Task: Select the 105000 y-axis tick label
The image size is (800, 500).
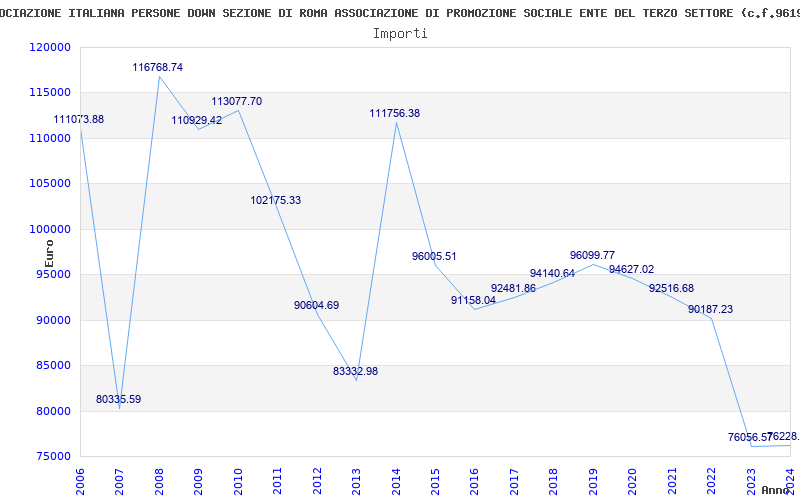Action: [50, 184]
